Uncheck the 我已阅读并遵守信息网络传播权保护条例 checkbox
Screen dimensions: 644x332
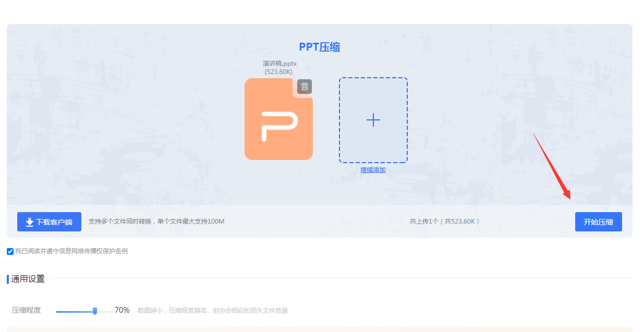point(10,251)
